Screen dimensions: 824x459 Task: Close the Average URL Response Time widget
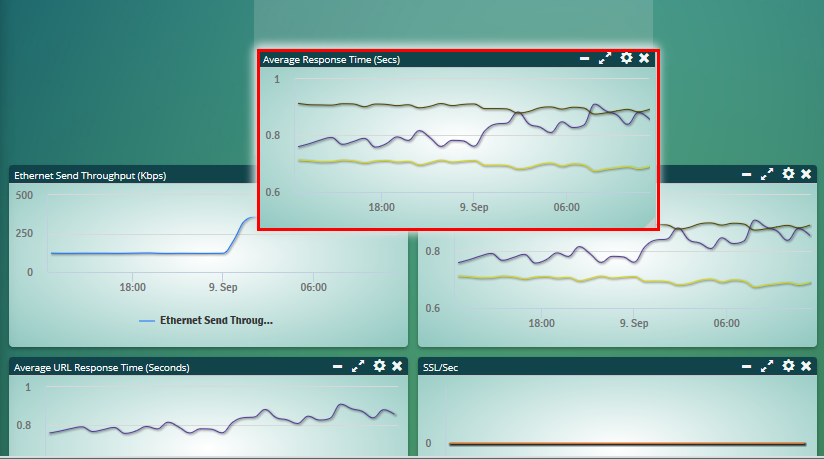coord(397,365)
